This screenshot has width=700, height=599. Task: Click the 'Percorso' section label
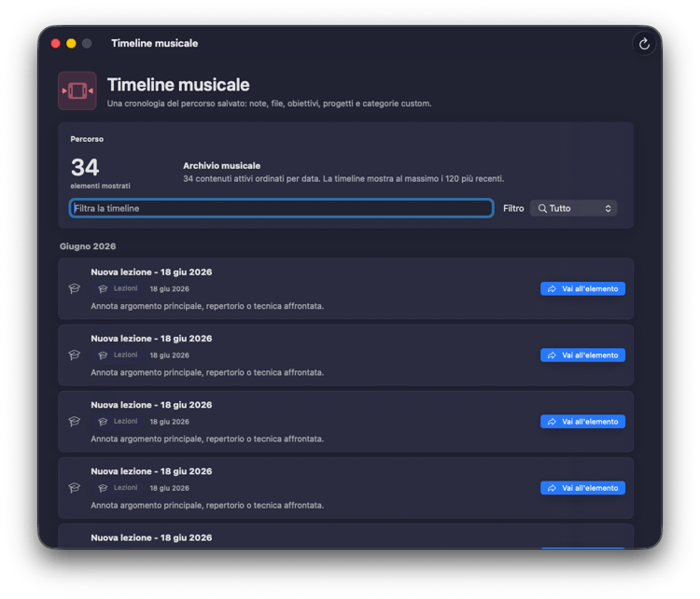(x=87, y=139)
